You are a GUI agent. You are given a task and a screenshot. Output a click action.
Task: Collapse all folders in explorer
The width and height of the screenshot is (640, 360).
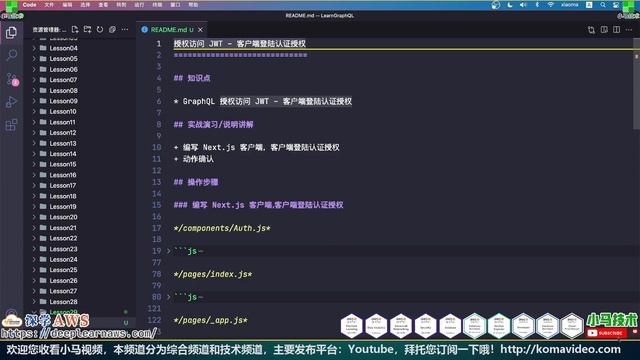[112, 29]
